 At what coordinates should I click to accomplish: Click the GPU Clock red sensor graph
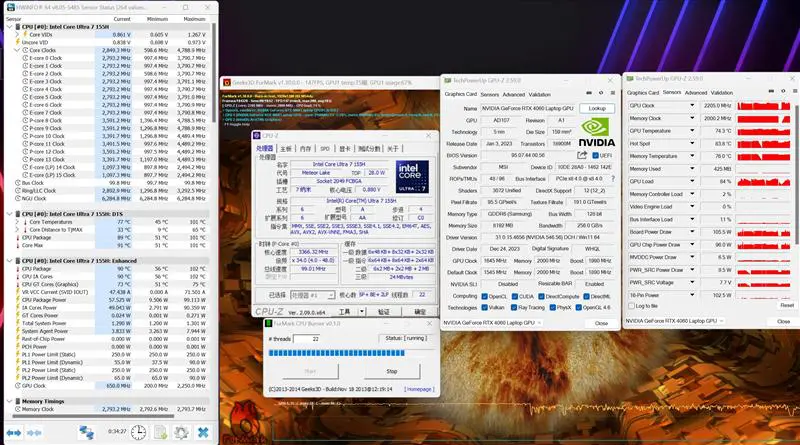point(764,106)
